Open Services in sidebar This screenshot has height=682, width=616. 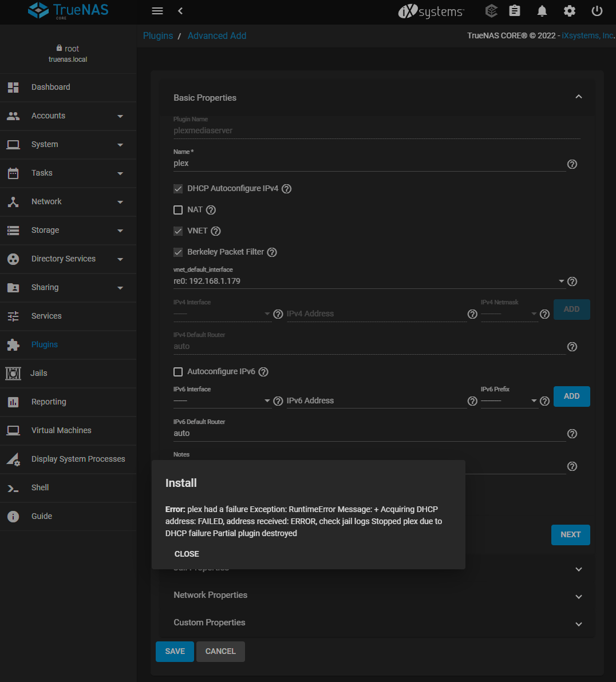tap(68, 316)
